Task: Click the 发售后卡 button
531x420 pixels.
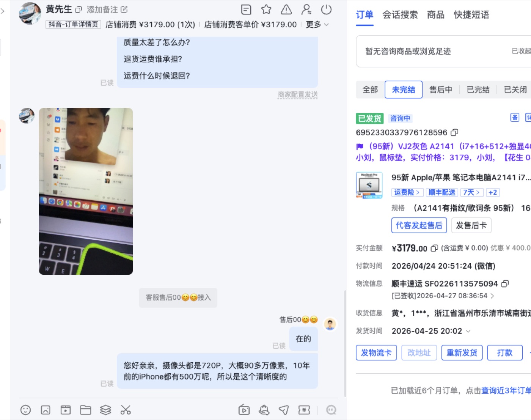Action: [x=471, y=225]
